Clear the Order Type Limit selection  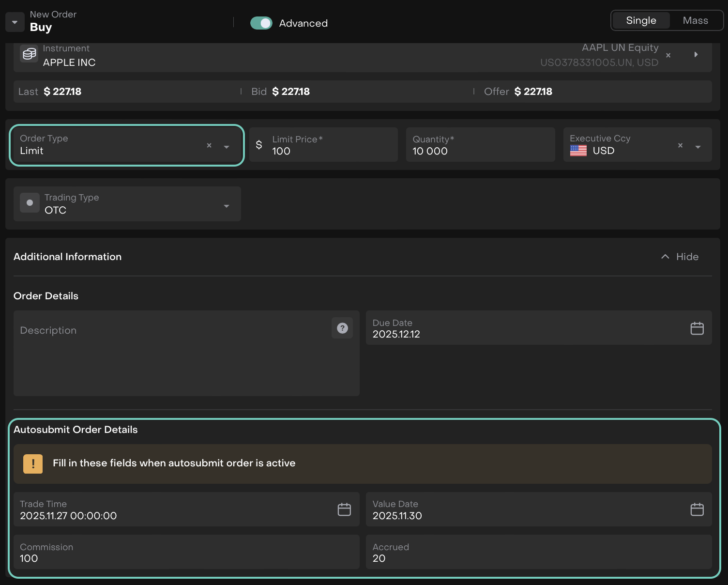pyautogui.click(x=209, y=145)
